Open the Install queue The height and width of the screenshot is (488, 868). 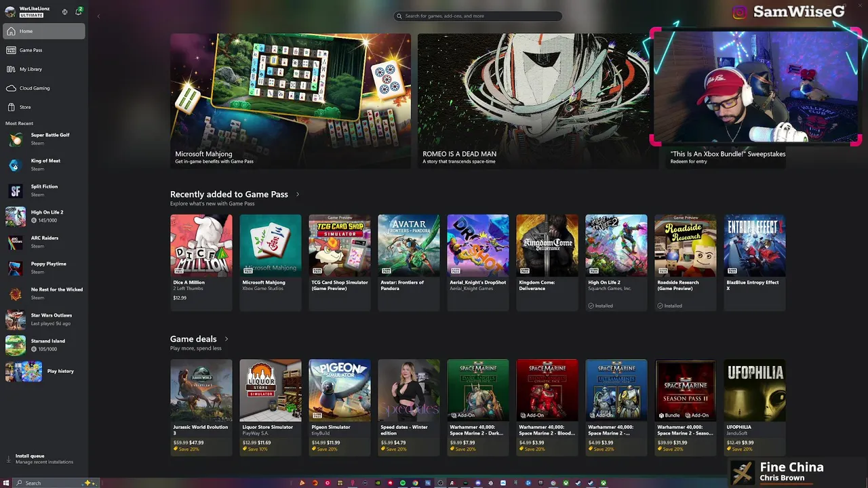[x=44, y=459]
